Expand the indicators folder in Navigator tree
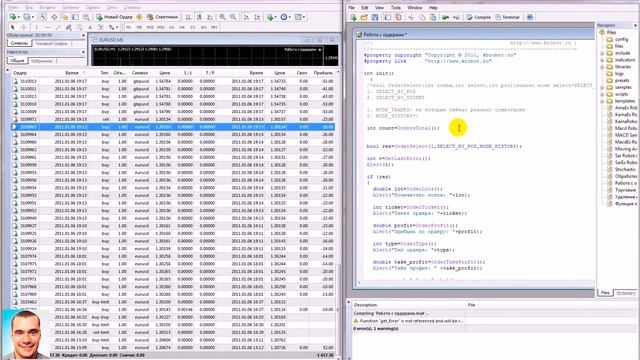Viewport: 640px width, 360px height. [x=602, y=60]
